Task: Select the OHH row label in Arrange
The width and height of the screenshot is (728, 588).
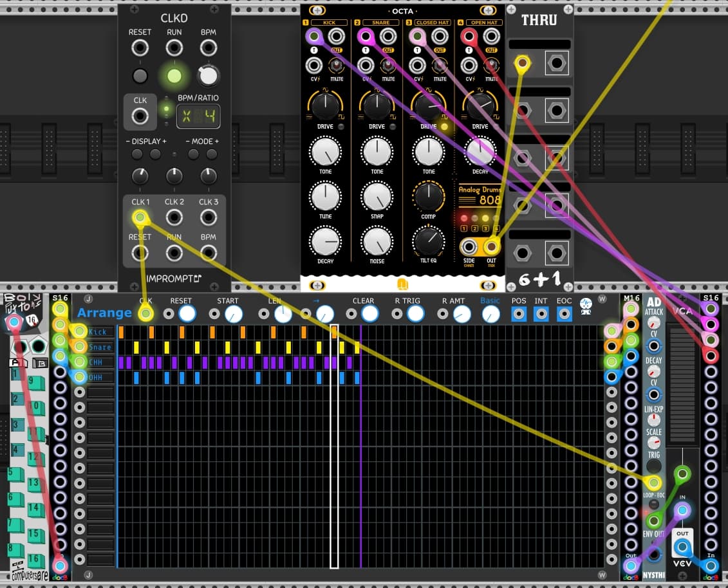Action: coord(100,377)
